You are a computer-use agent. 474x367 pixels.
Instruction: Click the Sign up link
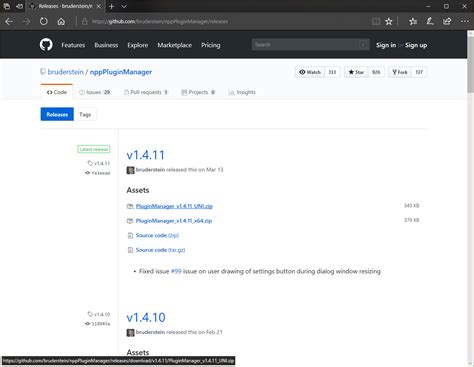416,45
